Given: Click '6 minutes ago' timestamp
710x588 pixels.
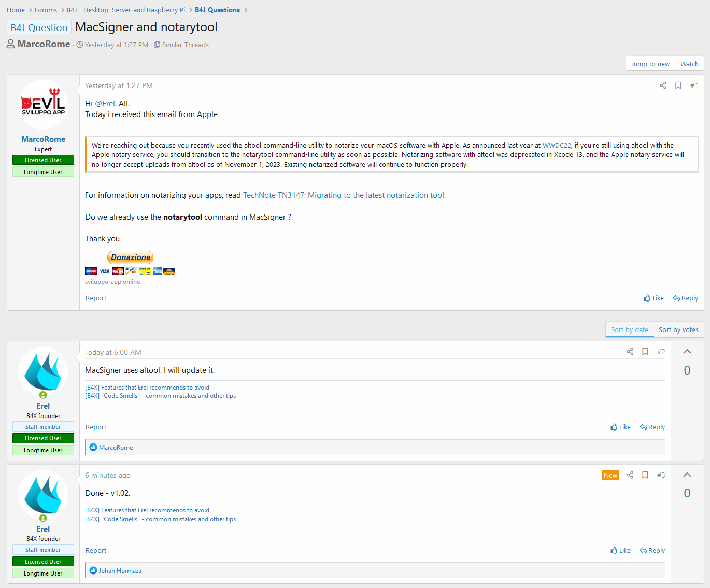Looking at the screenshot, I should [x=108, y=476].
